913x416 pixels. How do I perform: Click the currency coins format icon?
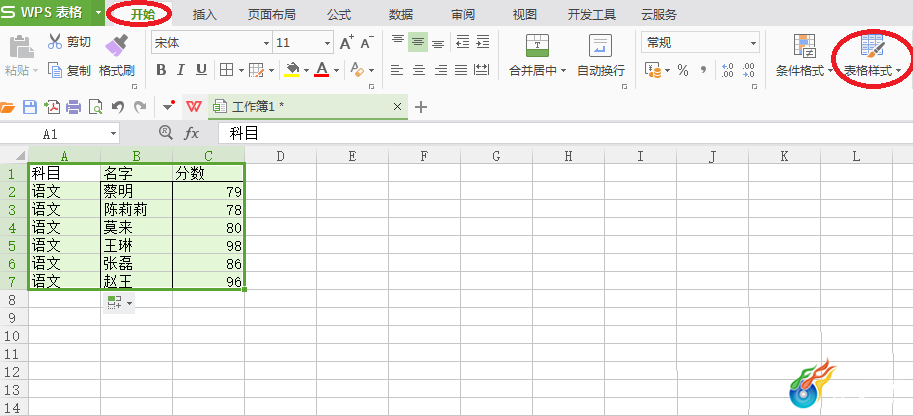(653, 70)
